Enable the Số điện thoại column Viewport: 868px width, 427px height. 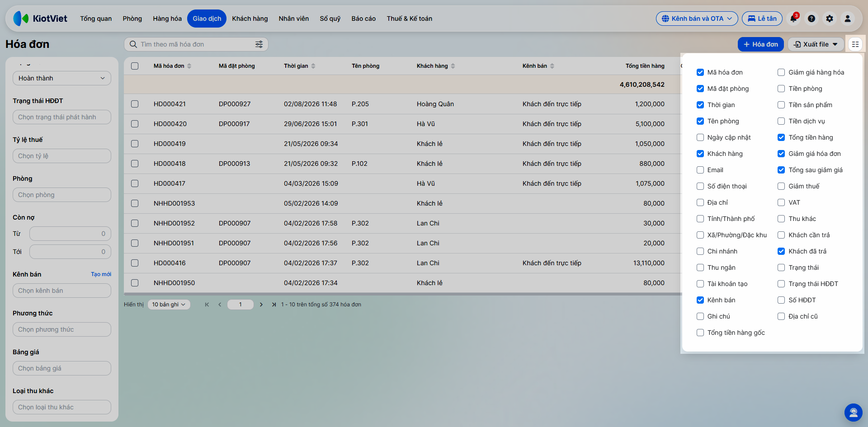[x=700, y=186]
